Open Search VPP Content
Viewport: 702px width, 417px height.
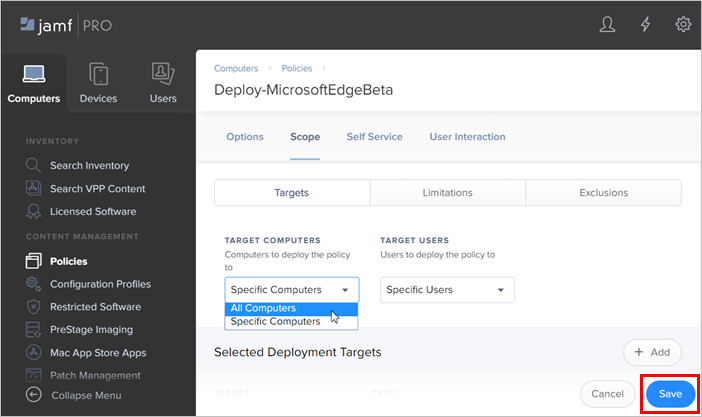[x=97, y=188]
